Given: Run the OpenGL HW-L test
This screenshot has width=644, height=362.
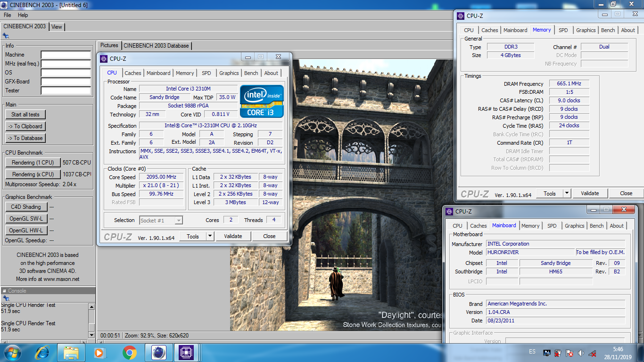Looking at the screenshot, I should point(26,230).
